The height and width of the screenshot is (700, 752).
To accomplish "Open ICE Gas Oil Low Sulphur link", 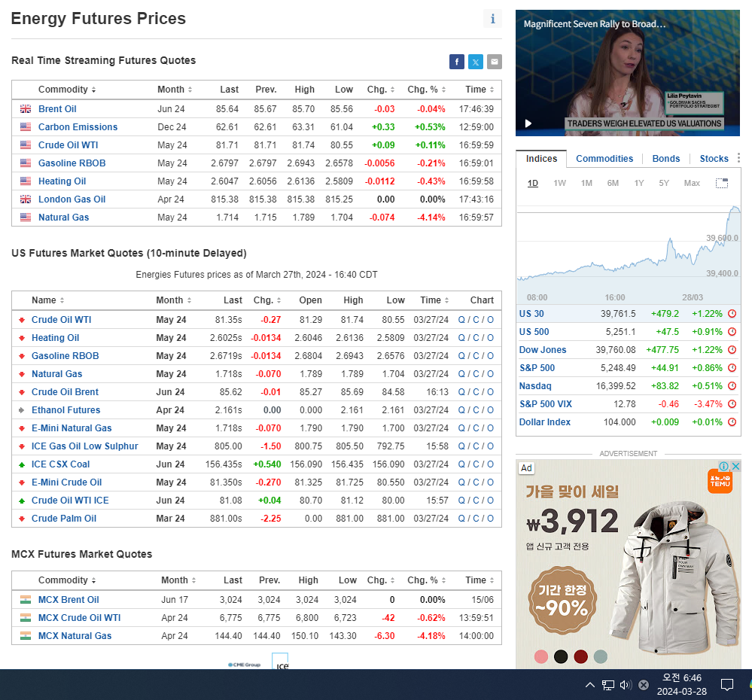I will pos(84,446).
